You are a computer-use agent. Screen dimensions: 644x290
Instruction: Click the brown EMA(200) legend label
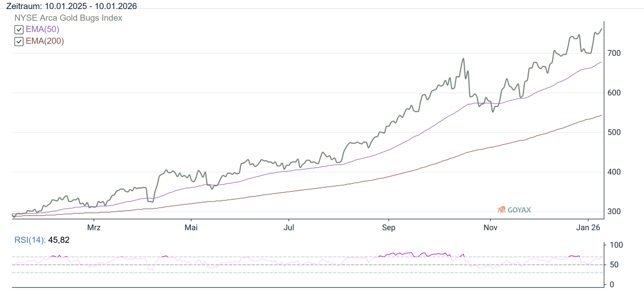[x=45, y=41]
